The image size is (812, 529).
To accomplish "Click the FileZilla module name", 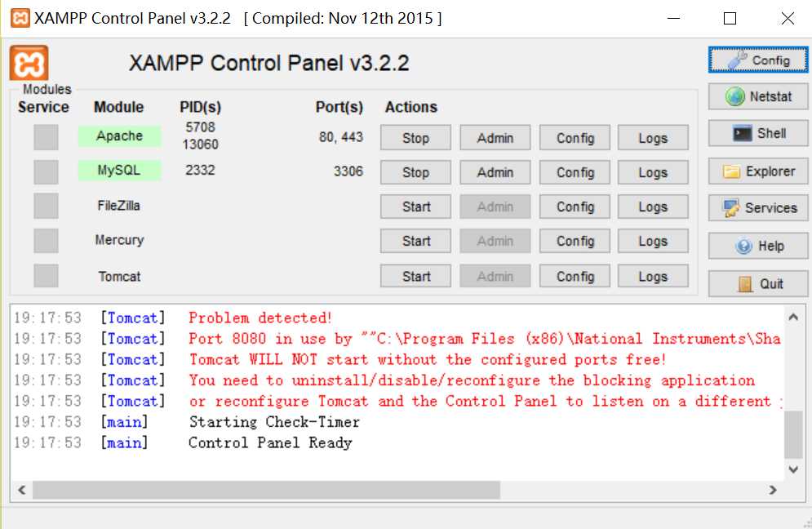I will pos(118,206).
